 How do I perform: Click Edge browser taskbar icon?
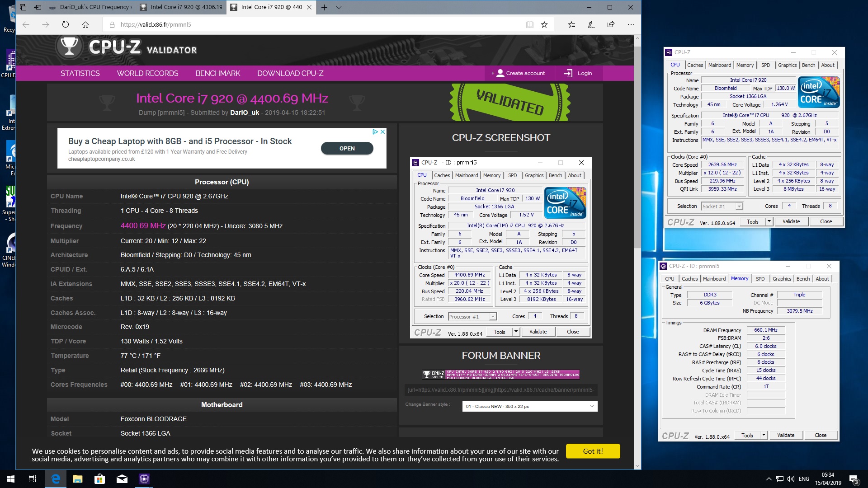click(x=56, y=479)
